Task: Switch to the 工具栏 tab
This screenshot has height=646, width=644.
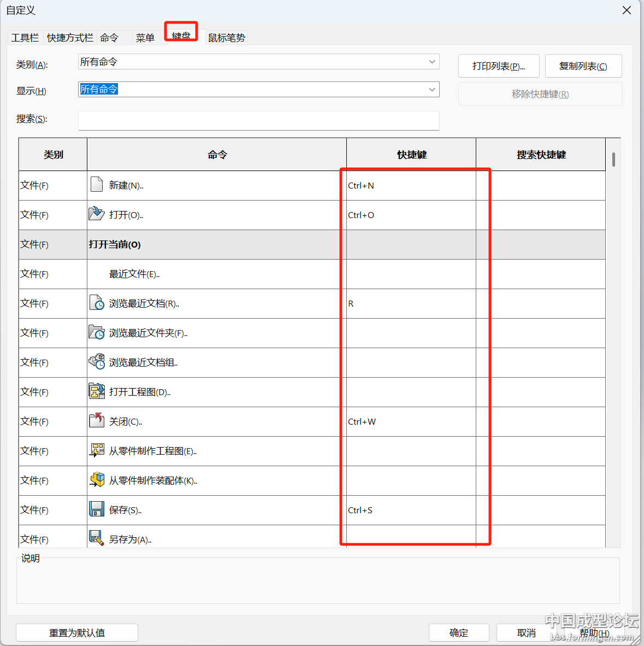Action: click(25, 38)
